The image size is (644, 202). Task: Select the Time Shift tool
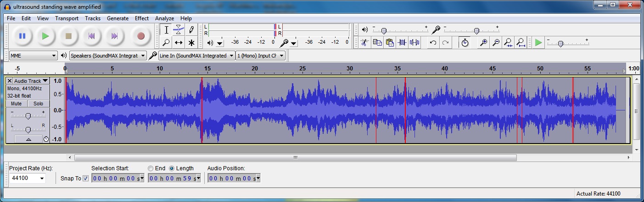(179, 42)
